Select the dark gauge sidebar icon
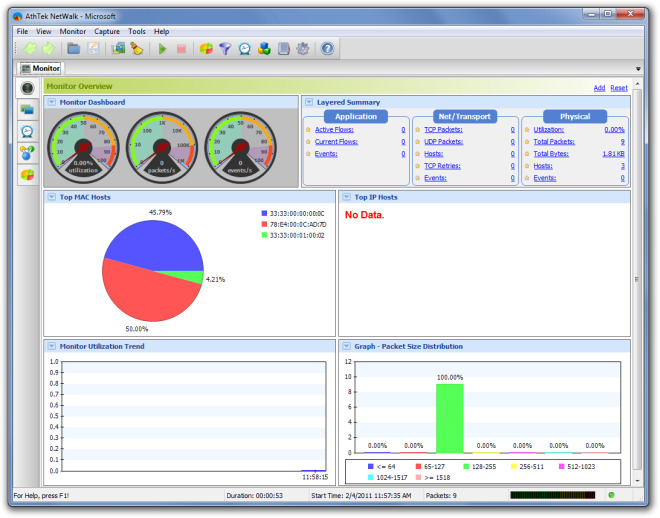This screenshot has height=518, width=660. [28, 88]
